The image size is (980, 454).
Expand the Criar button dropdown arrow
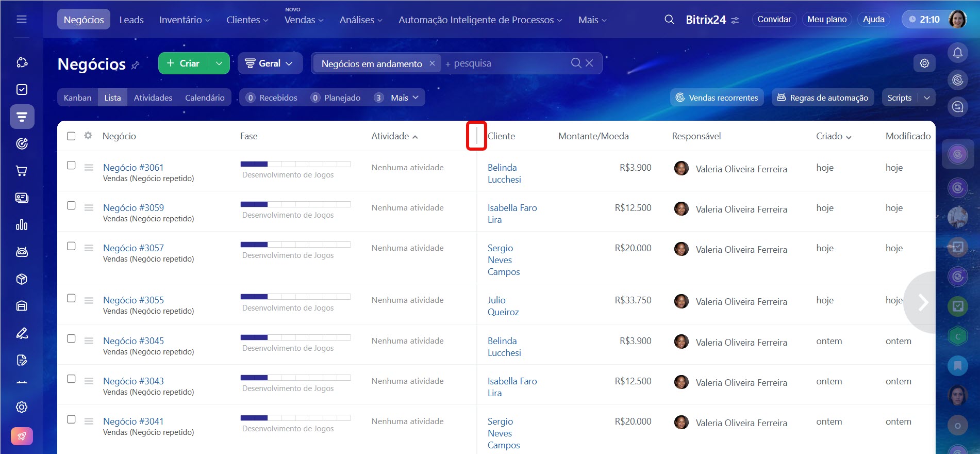click(219, 63)
